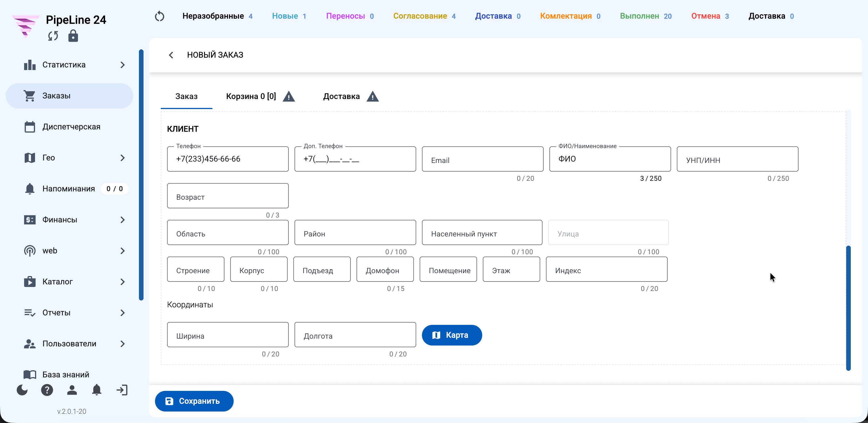Click the sync icon under PipeLine 24
The image size is (868, 423).
[53, 36]
